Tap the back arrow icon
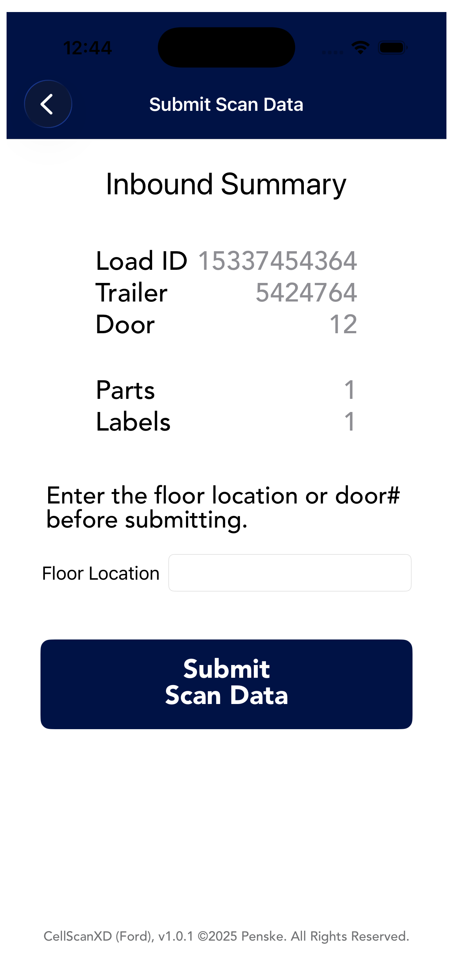The width and height of the screenshot is (453, 980). [x=48, y=104]
